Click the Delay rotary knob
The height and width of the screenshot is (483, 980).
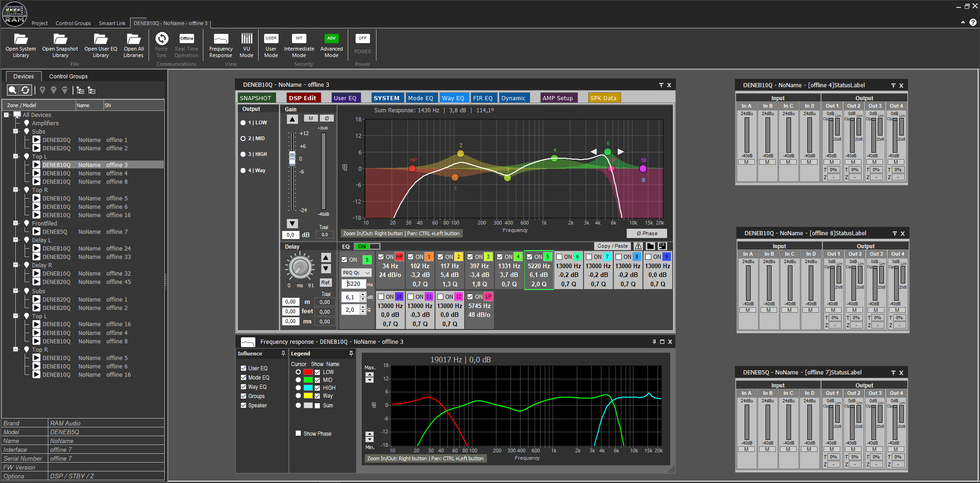300,267
